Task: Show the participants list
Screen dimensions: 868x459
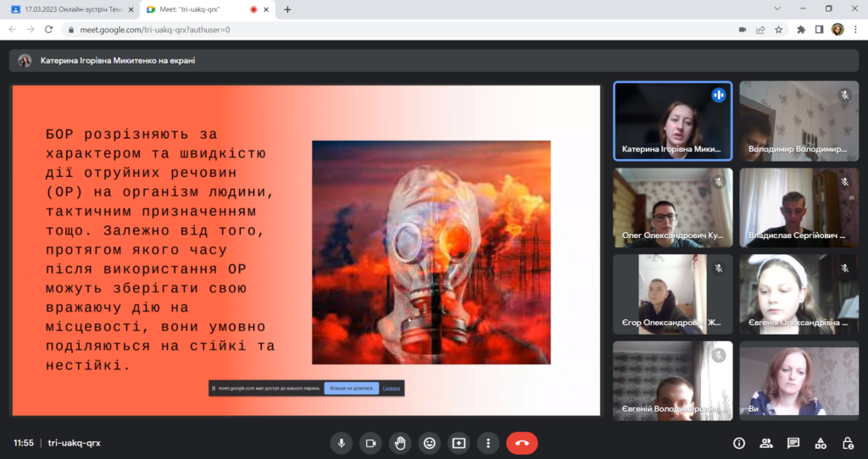Action: pyautogui.click(x=766, y=443)
